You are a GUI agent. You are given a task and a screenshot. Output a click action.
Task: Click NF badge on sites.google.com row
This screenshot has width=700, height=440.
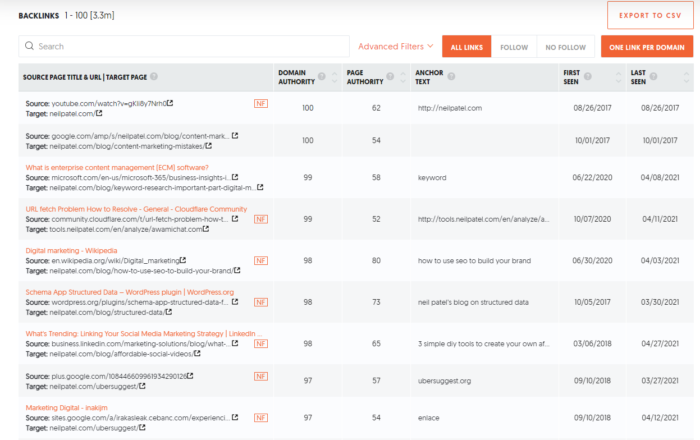(x=261, y=418)
